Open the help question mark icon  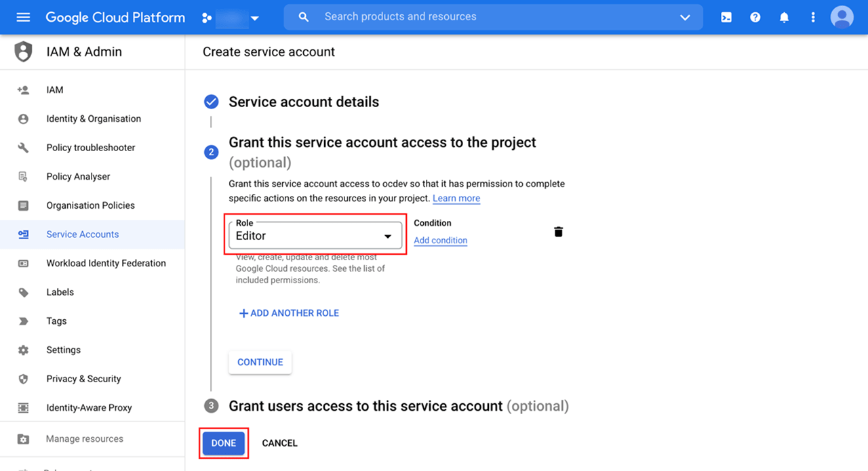[x=755, y=18]
